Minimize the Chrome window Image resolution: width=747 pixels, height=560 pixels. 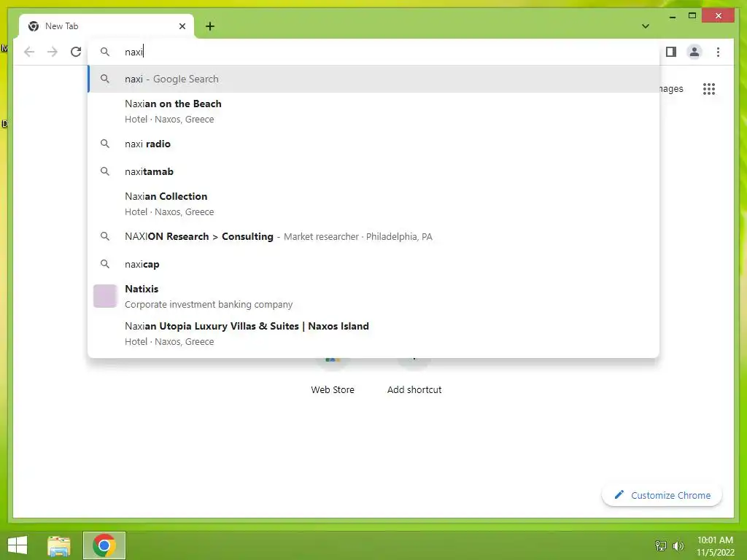pyautogui.click(x=672, y=16)
